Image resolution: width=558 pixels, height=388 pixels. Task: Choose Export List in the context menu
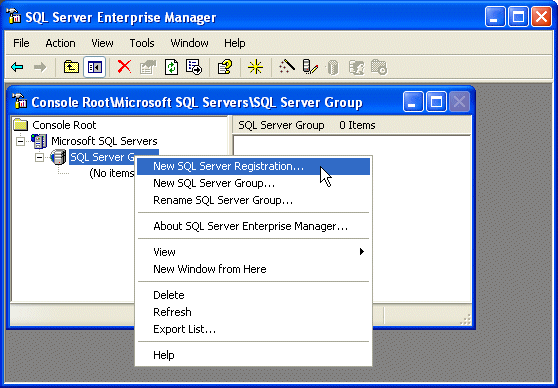[253, 329]
